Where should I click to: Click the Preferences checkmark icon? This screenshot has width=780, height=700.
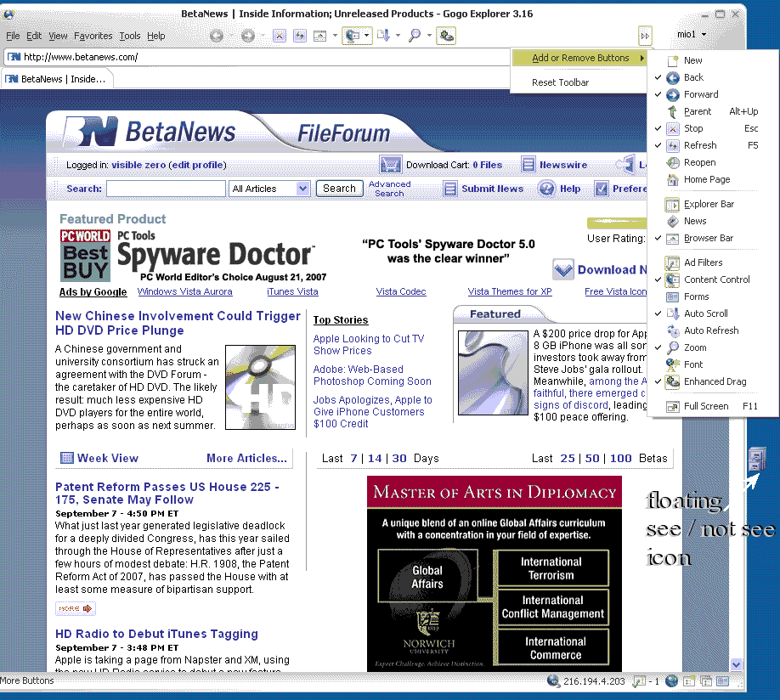(x=602, y=189)
